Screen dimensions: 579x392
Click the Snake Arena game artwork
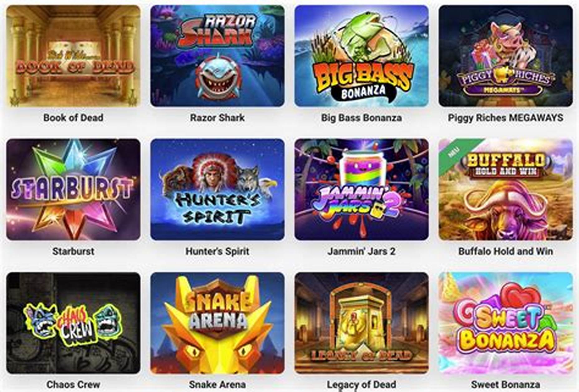coord(217,323)
